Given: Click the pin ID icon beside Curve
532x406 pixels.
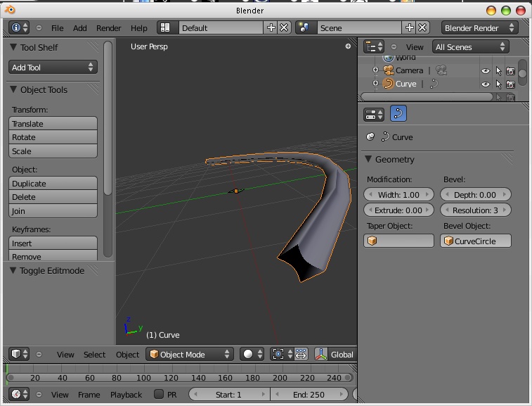Looking at the screenshot, I should (370, 137).
